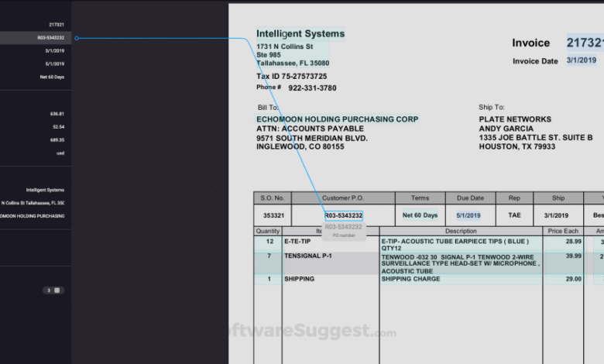
Task: Select the 52.54 amount in the sidebar
Action: pos(59,127)
